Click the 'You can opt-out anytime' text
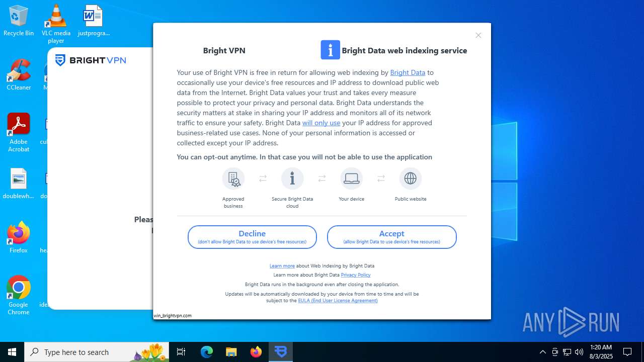The image size is (644, 362). pos(304,157)
